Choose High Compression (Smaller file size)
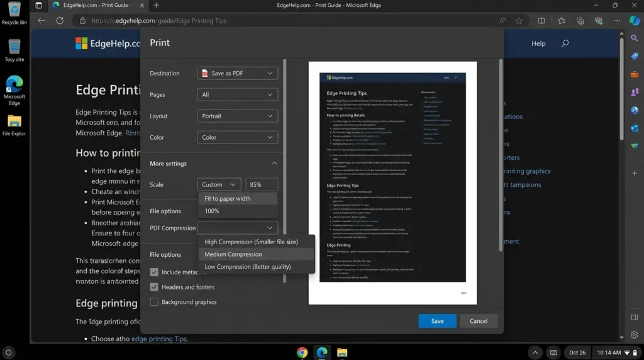644x360 pixels. pos(257,242)
